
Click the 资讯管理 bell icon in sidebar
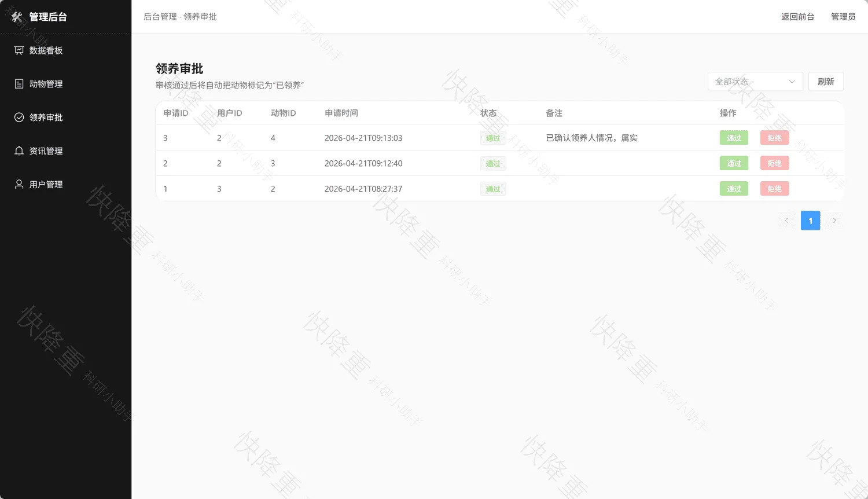[x=19, y=151]
